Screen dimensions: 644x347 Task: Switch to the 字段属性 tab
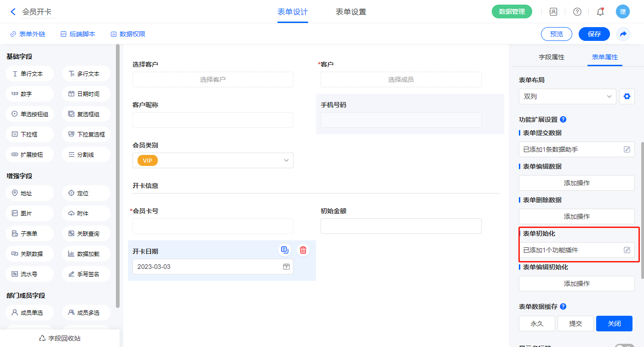click(552, 57)
